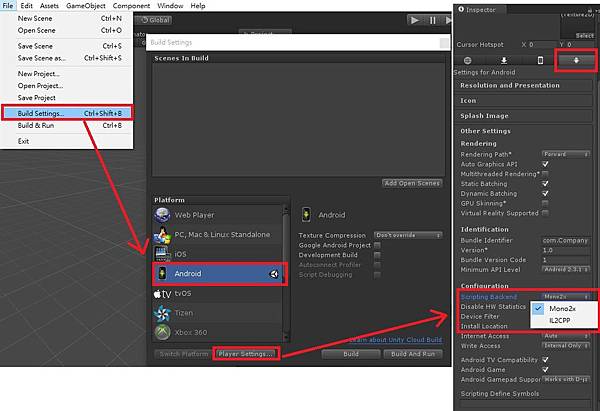
Task: Select the Xbox 360 platform icon
Action: [162, 332]
